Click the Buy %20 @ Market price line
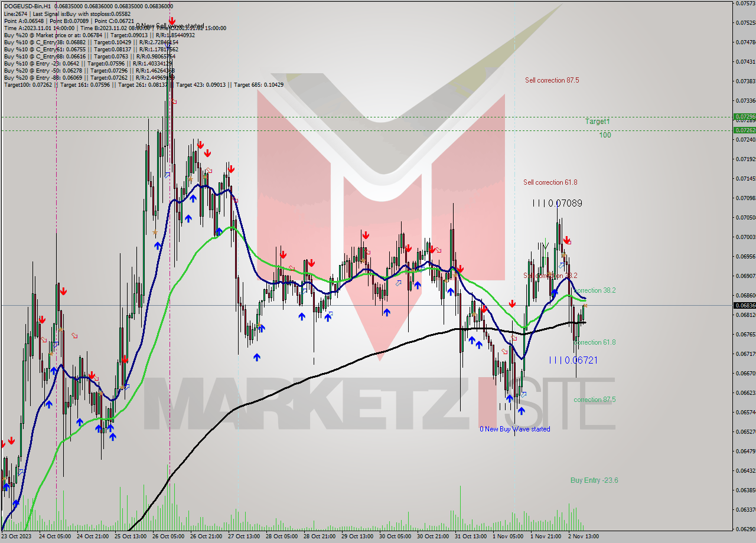 tap(99, 35)
